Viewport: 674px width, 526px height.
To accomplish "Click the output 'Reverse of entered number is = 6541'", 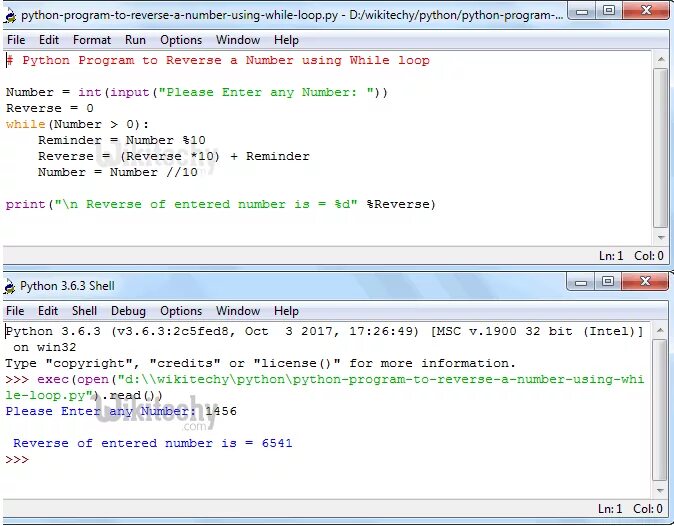I will click(153, 443).
